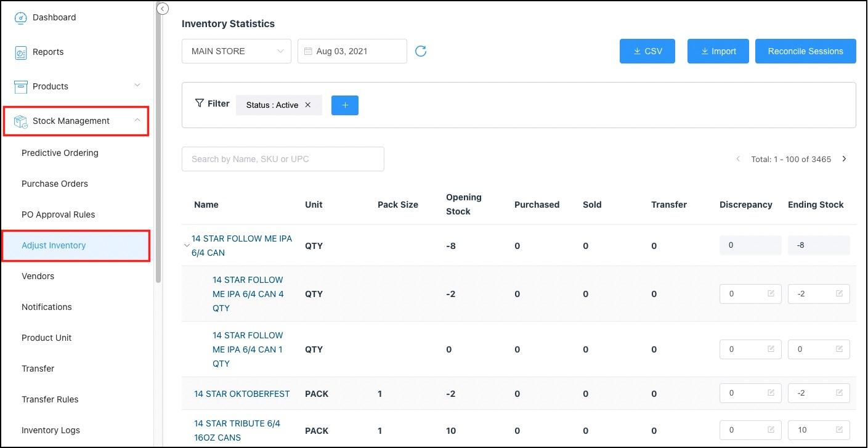This screenshot has height=448, width=868.
Task: Open the 14 STAR TRIBUTE 6/4 16OZ CANS link
Action: click(x=237, y=430)
